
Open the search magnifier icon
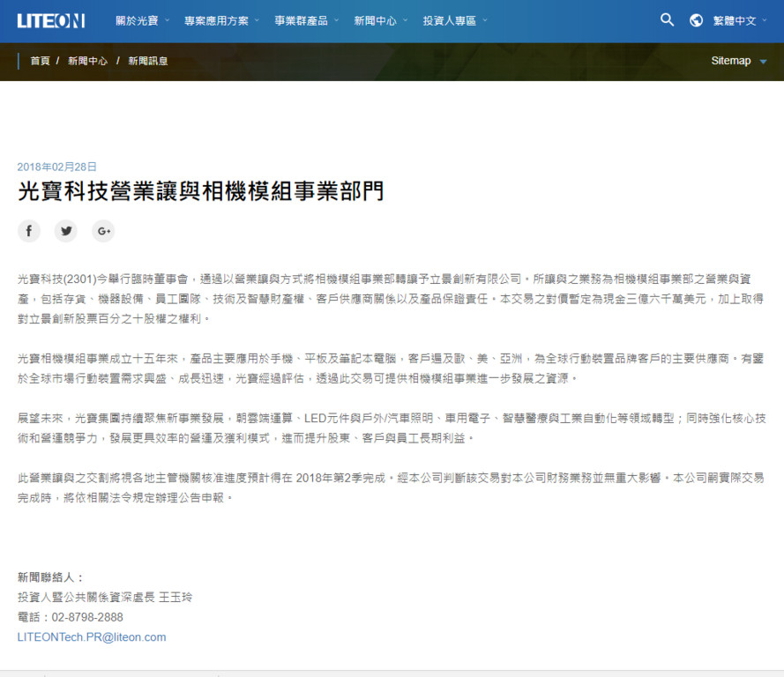coord(668,19)
